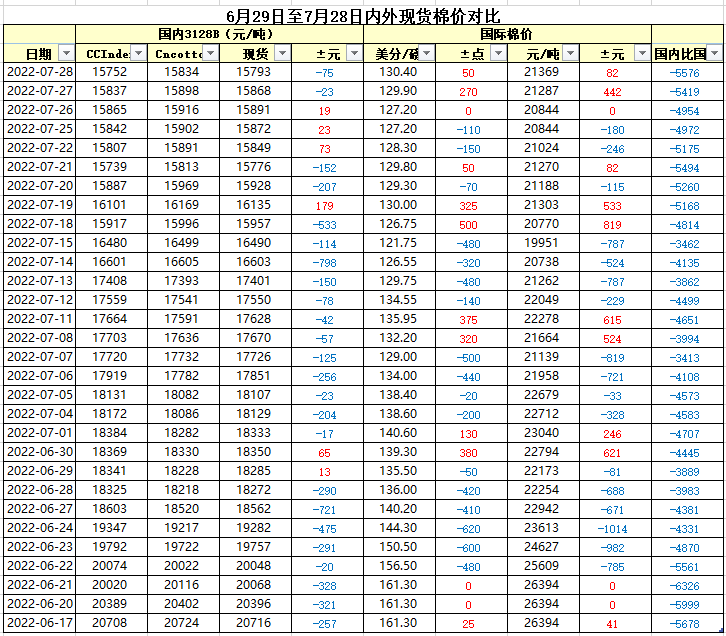Select the cents/lb cell 121.75

click(x=400, y=243)
